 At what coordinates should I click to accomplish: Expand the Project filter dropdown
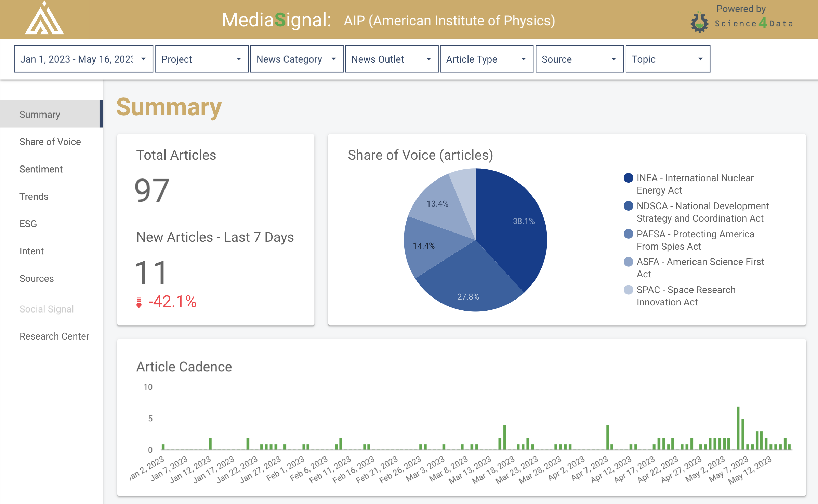point(202,59)
